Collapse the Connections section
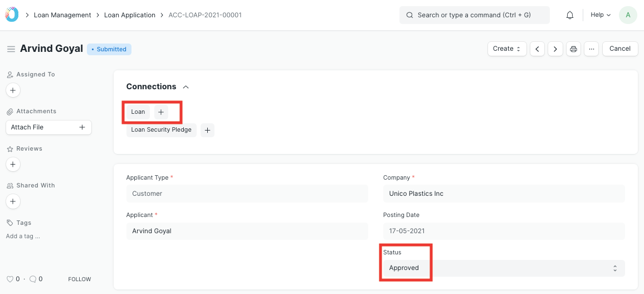The height and width of the screenshot is (294, 644). click(x=186, y=87)
